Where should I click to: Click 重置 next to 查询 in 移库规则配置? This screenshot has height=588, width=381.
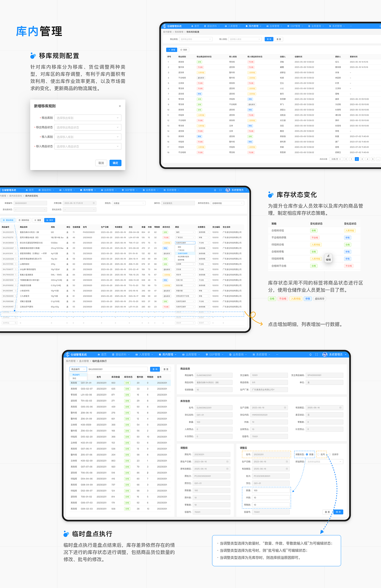(279, 39)
